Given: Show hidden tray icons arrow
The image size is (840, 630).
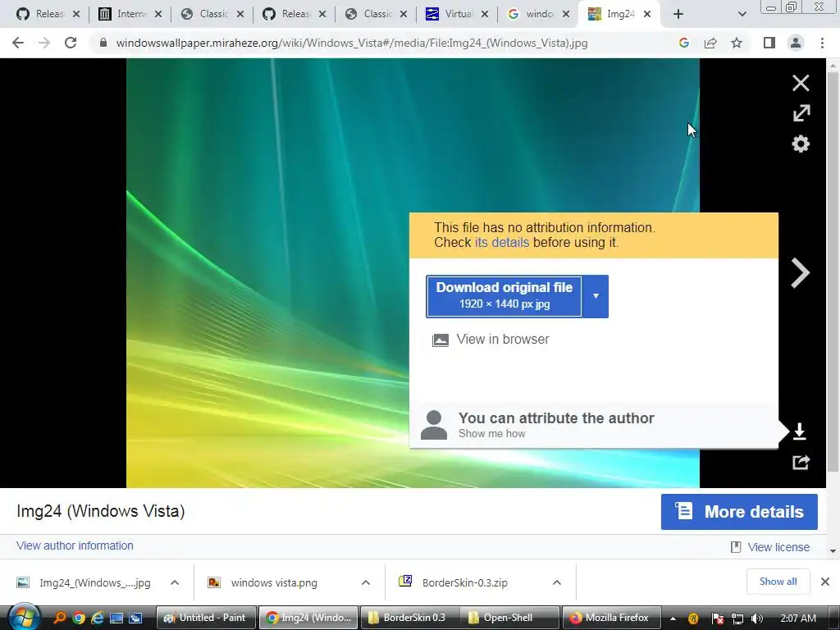Looking at the screenshot, I should coord(673,619).
